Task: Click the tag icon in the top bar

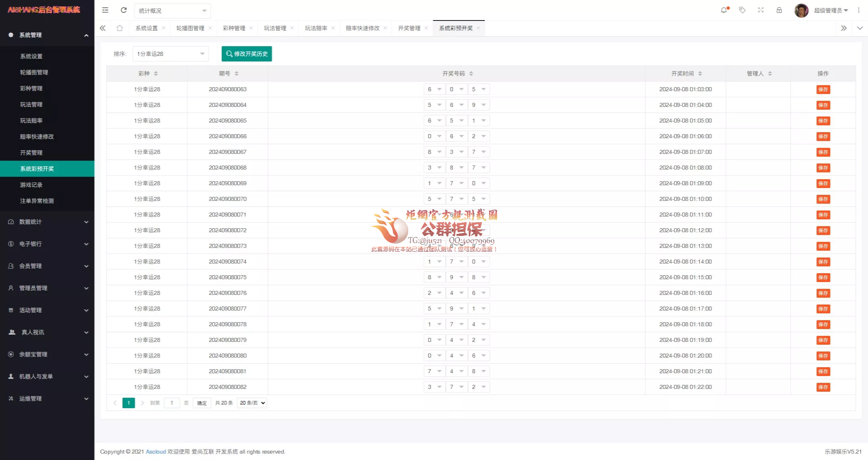Action: tap(743, 10)
